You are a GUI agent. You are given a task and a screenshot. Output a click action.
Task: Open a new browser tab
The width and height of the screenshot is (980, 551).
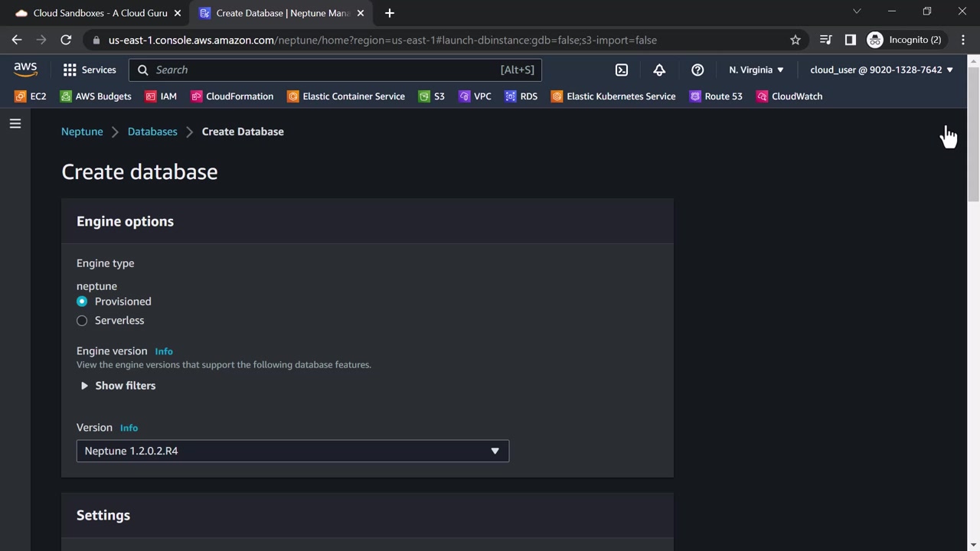coord(390,13)
